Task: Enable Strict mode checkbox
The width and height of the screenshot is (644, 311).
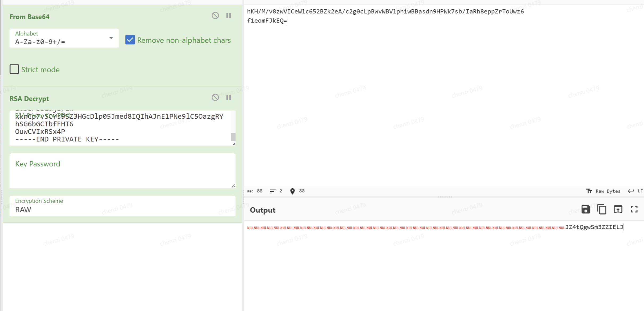Action: pos(14,69)
